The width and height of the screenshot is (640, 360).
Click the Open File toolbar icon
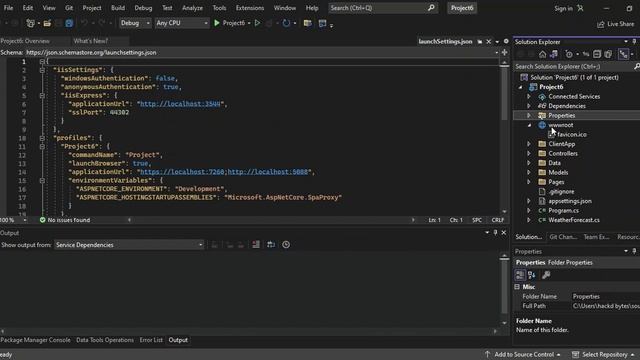(47, 23)
